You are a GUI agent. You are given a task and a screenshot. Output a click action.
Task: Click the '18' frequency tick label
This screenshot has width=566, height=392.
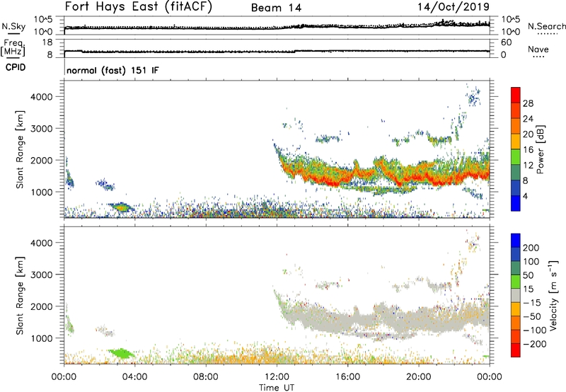tap(47, 42)
